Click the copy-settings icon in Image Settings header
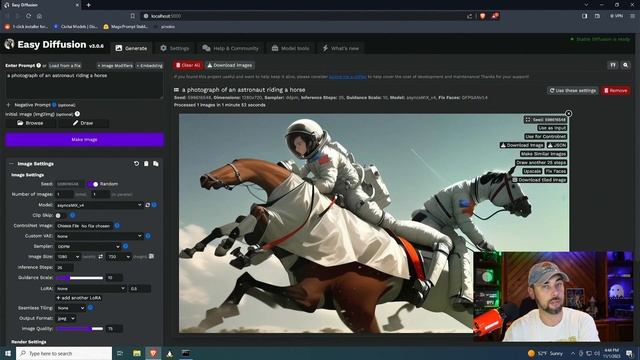 point(156,164)
